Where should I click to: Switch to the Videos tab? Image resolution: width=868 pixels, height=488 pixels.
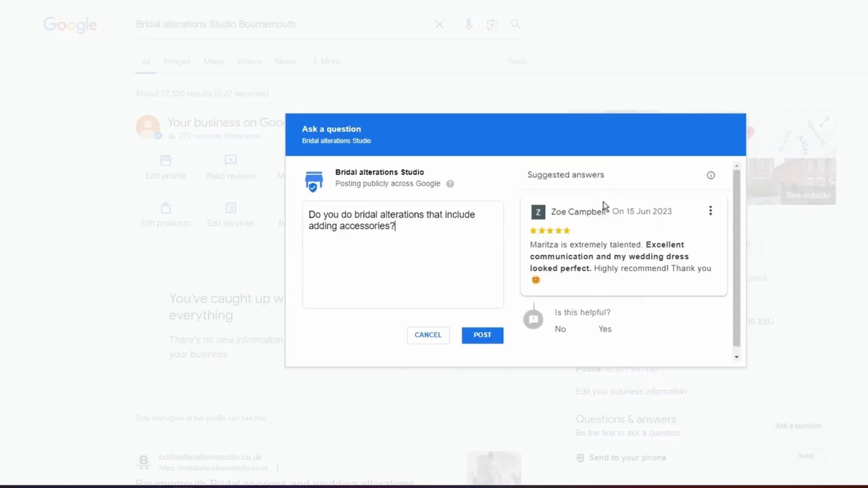click(250, 61)
